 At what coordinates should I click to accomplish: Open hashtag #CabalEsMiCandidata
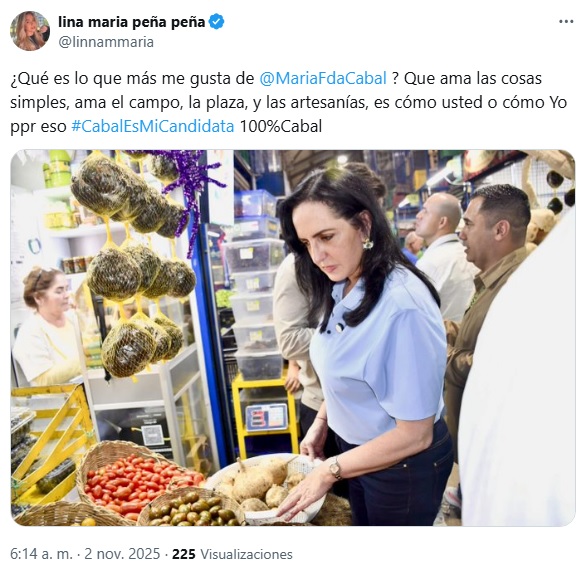[152, 126]
